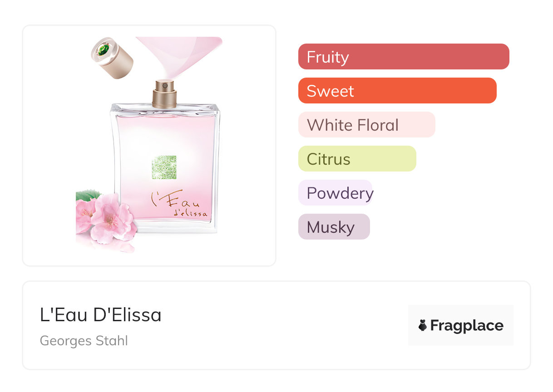Pick the Citrus accord bar

point(357,159)
